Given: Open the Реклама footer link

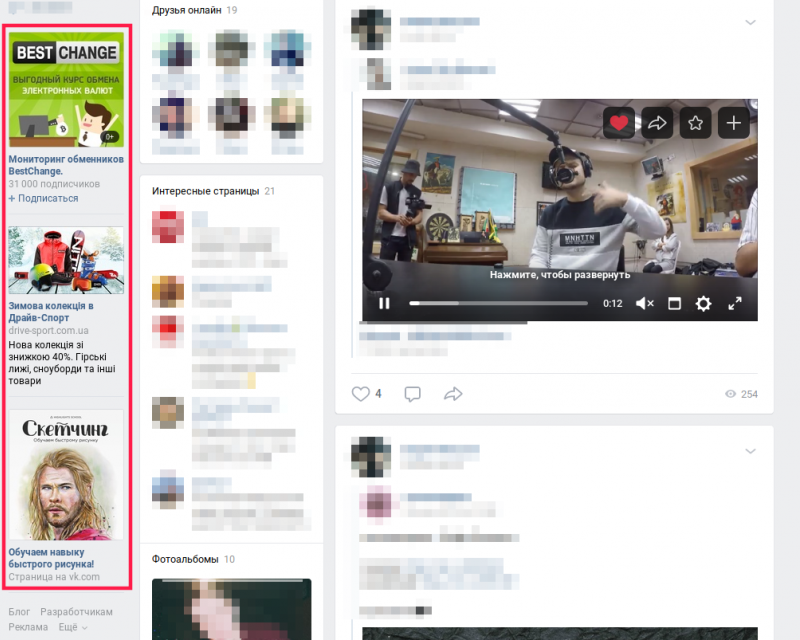Looking at the screenshot, I should 28,627.
